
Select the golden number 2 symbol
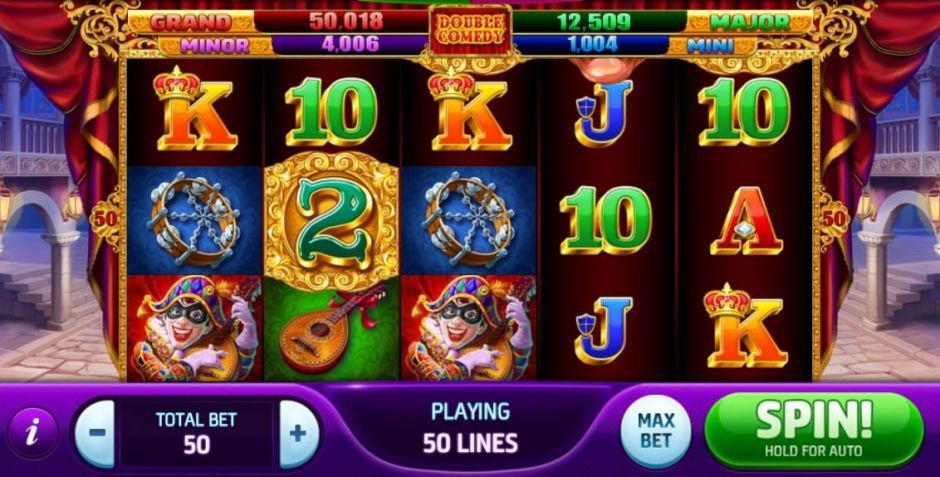(x=332, y=222)
